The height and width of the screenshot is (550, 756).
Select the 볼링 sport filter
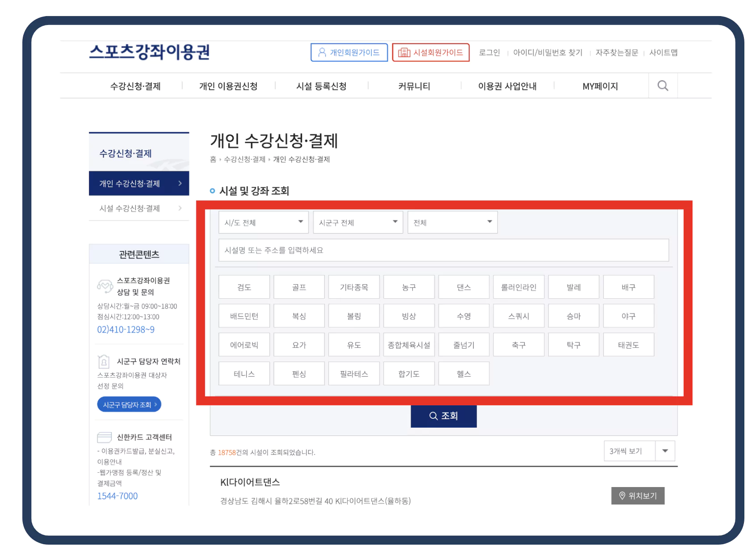(x=354, y=316)
